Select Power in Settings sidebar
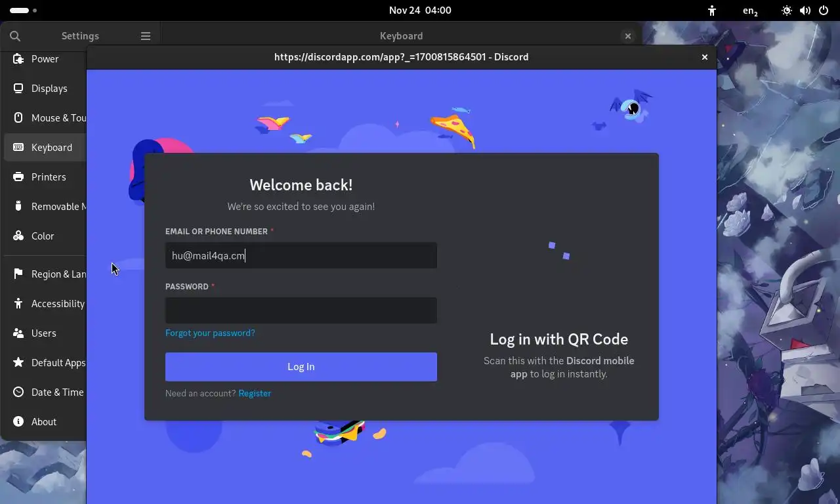The height and width of the screenshot is (504, 840). tap(45, 59)
